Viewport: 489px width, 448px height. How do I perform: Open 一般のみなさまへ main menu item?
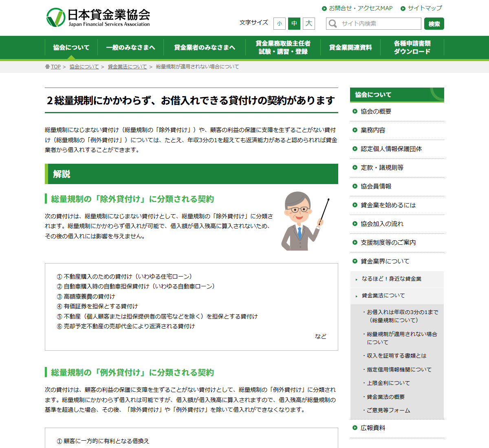(130, 47)
